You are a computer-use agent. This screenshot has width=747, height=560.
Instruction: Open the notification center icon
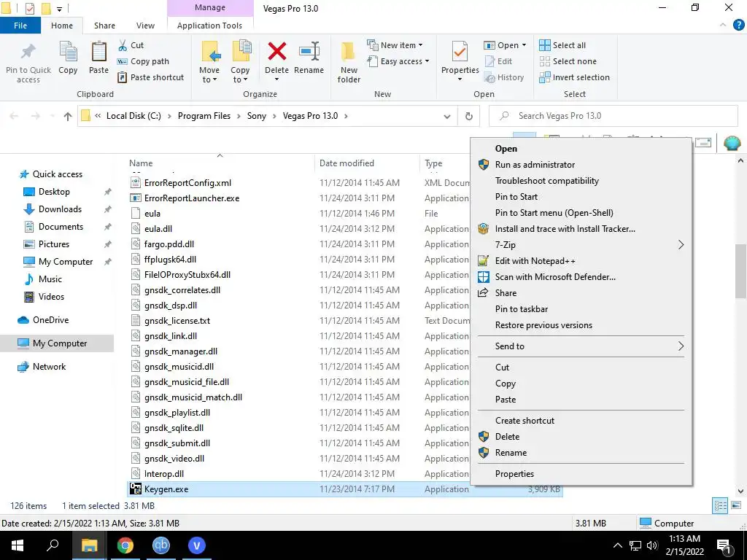(x=724, y=546)
